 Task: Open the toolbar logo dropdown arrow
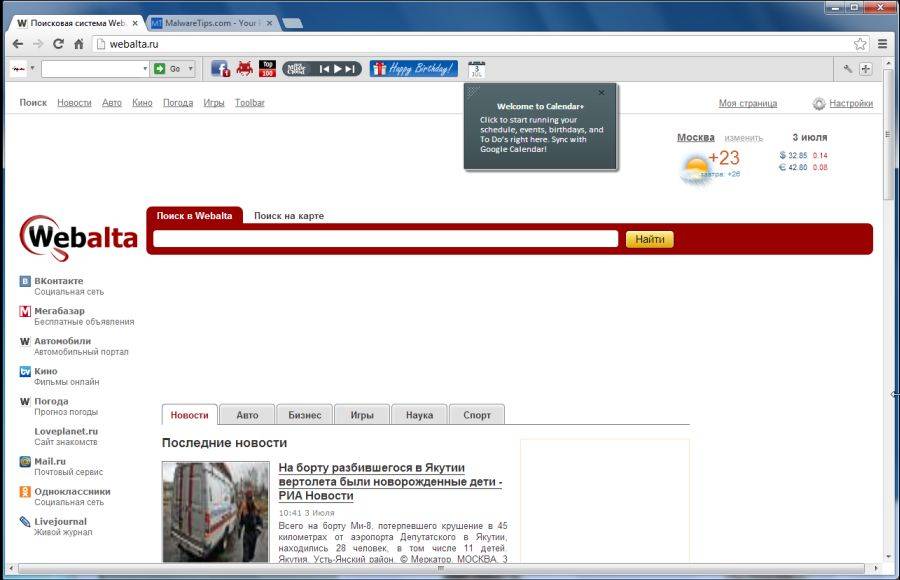tap(32, 68)
